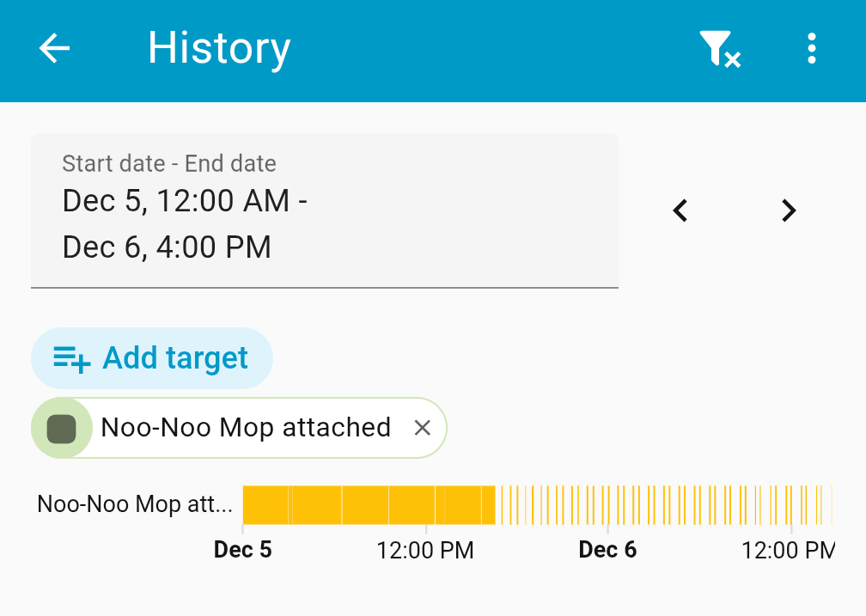Click the Dec 5 axis label
This screenshot has width=866, height=616.
[243, 550]
